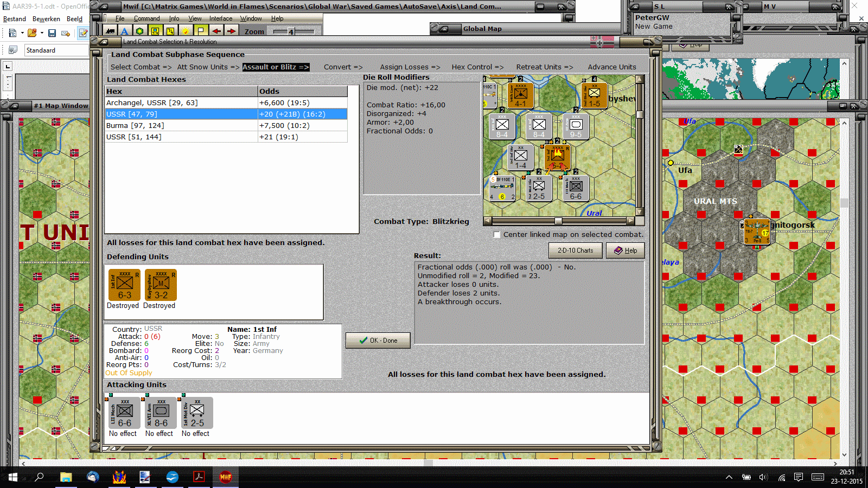The height and width of the screenshot is (488, 868).
Task: Click the 4-1 garrison counter on mini-map
Action: click(520, 95)
